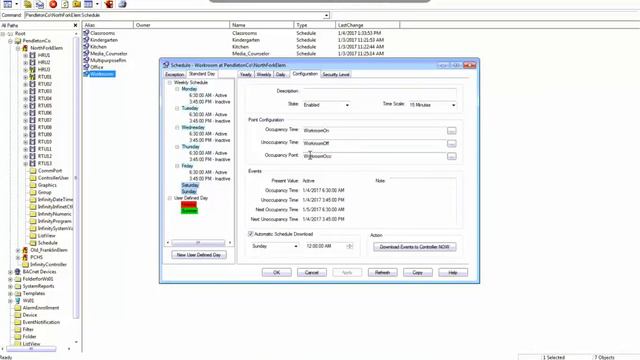The height and width of the screenshot is (360, 640).
Task: Click in the Description field
Action: (x=379, y=91)
